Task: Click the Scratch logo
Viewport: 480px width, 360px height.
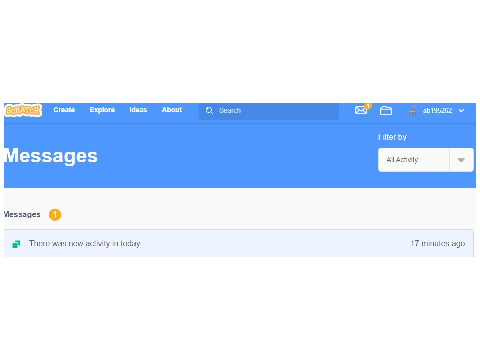Action: pos(23,110)
